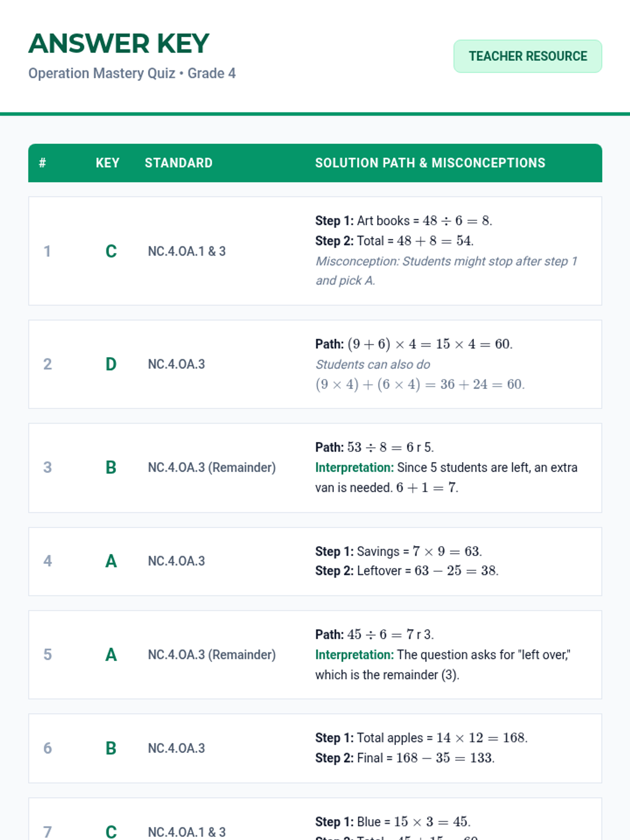Click the row number 6
Screen dimensions: 630x840
pos(47,748)
